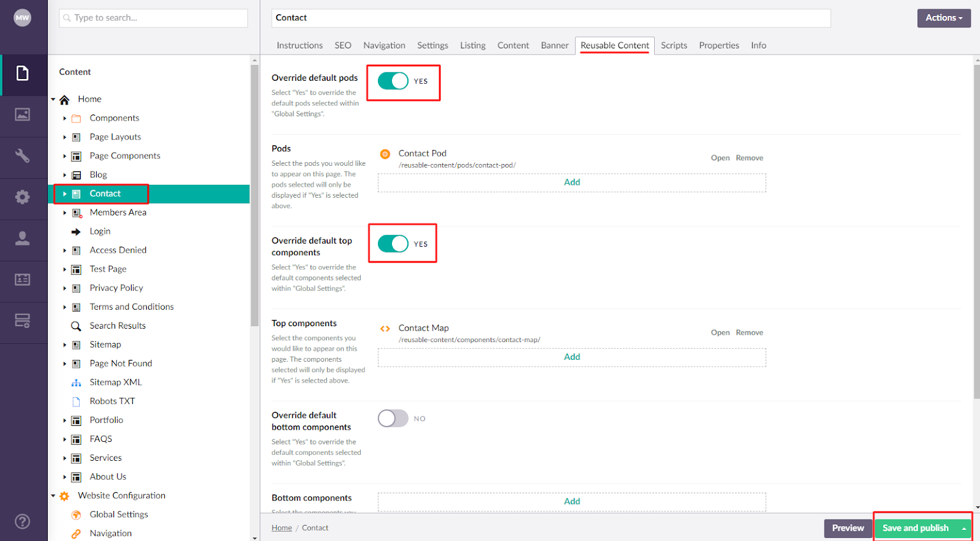
Task: Expand the Members Area tree node
Action: tap(64, 213)
